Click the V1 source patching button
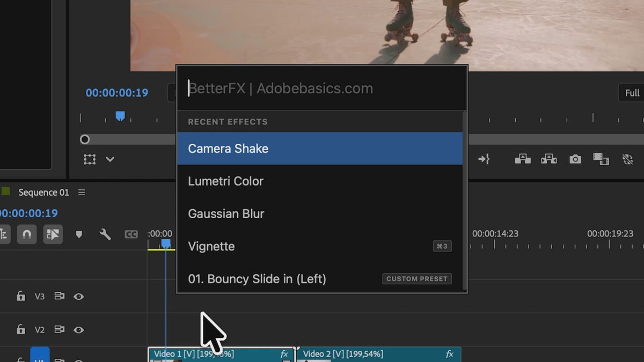Viewport: 644px width, 362px height. pyautogui.click(x=40, y=355)
